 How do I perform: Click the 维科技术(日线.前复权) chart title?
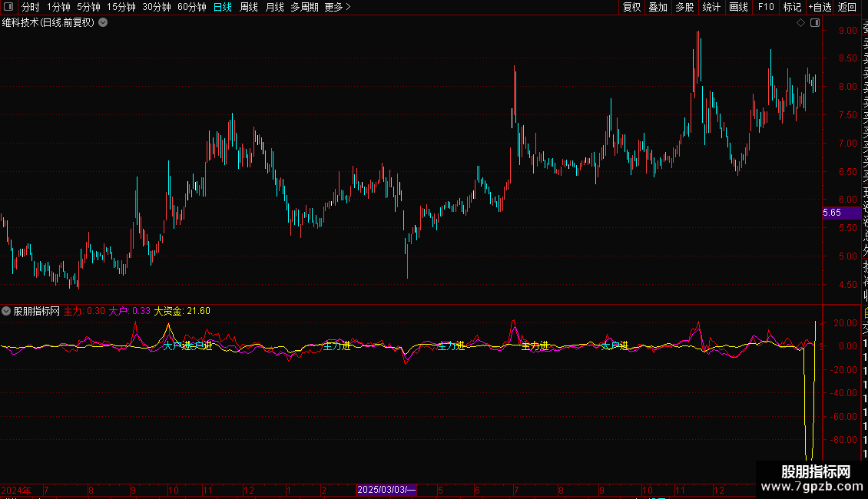48,23
